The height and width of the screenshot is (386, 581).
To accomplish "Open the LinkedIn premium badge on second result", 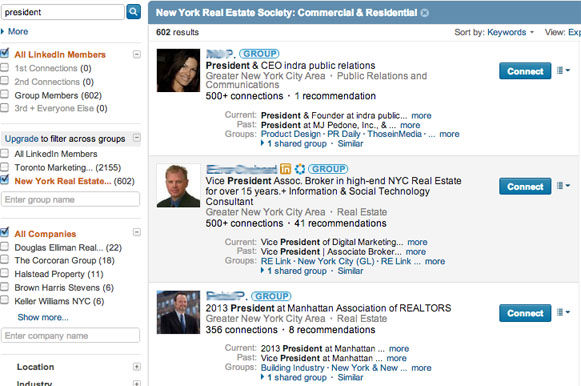I will (285, 169).
